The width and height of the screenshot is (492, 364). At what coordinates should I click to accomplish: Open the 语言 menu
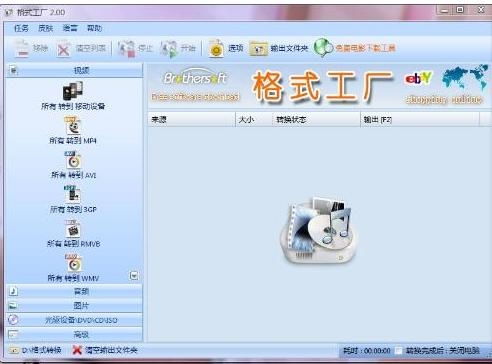(70, 28)
